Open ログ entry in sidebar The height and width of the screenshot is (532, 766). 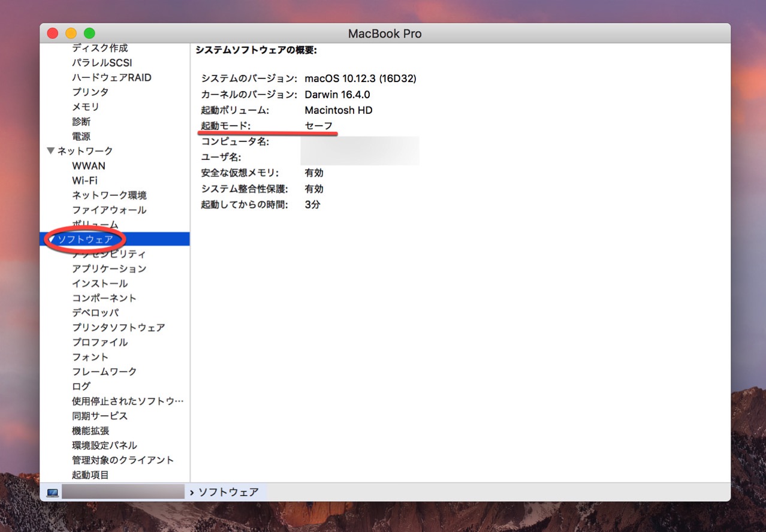(82, 386)
